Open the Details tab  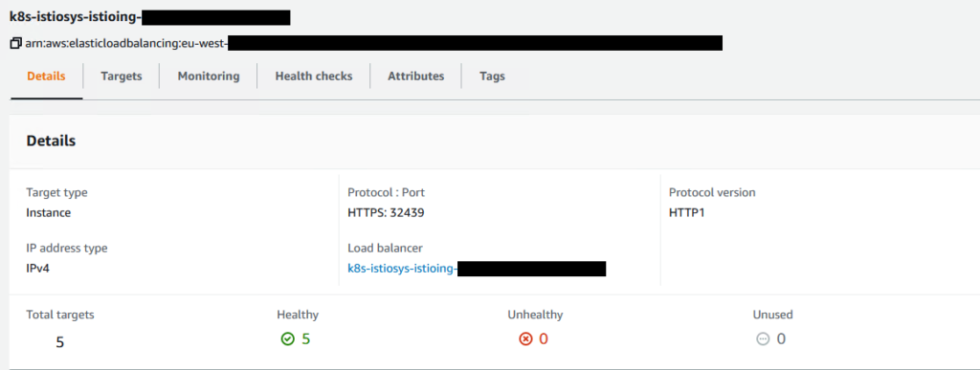pyautogui.click(x=46, y=76)
